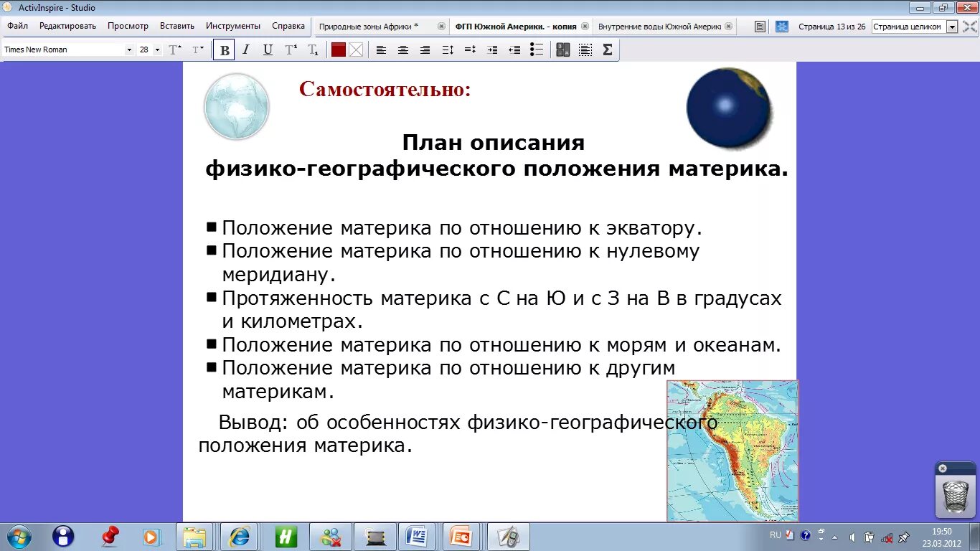The image size is (980, 551).
Task: Click the system volume speaker icon
Action: [x=852, y=537]
